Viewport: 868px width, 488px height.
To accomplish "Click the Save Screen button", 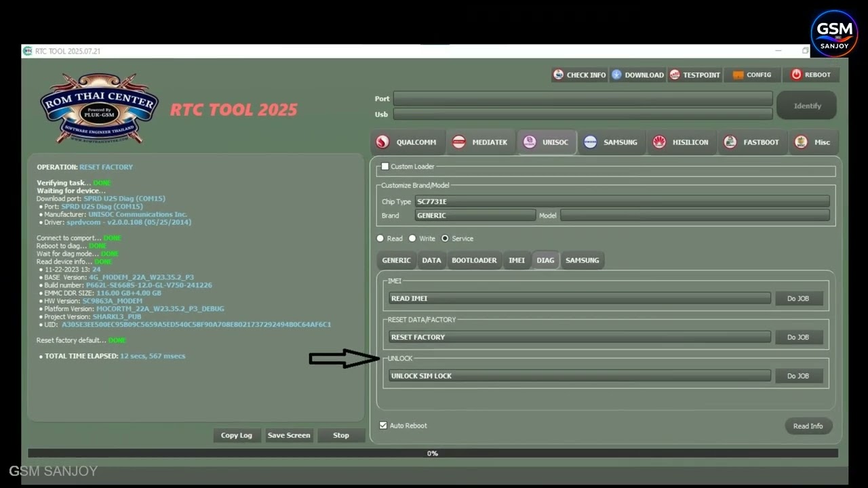I will (x=289, y=435).
